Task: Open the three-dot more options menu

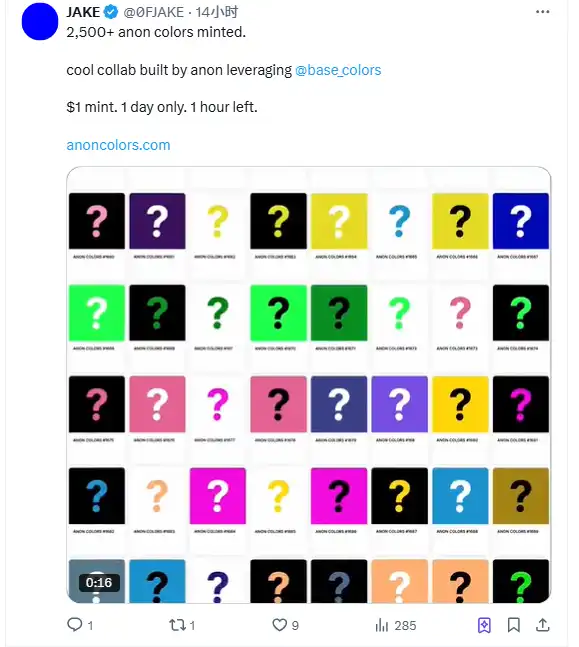Action: pos(542,12)
